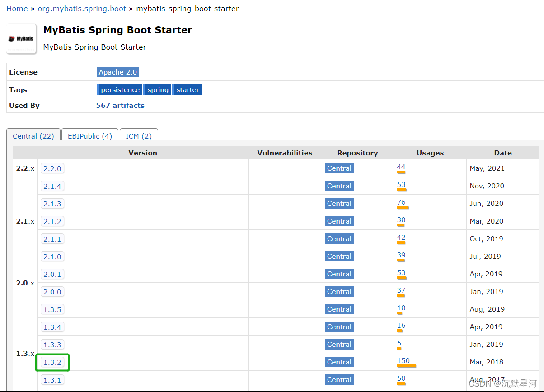Click Central repository badge for 2.0.1
Viewport: 544px width, 392px height.
tap(339, 274)
